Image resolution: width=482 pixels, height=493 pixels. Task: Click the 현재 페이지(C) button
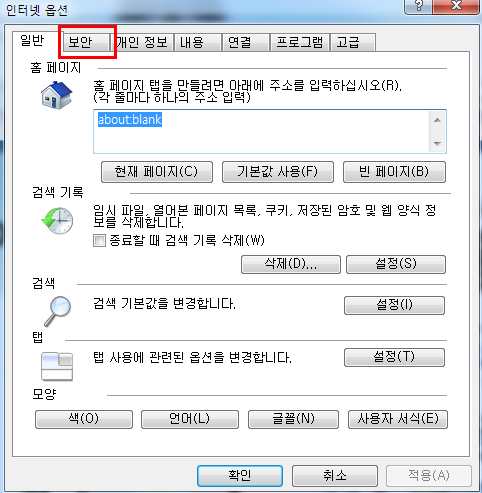pyautogui.click(x=157, y=172)
